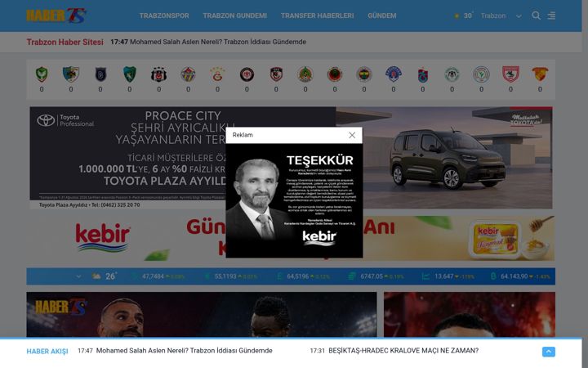The image size is (588, 368).
Task: Click the sun weather icon beside 30°
Action: (x=457, y=16)
